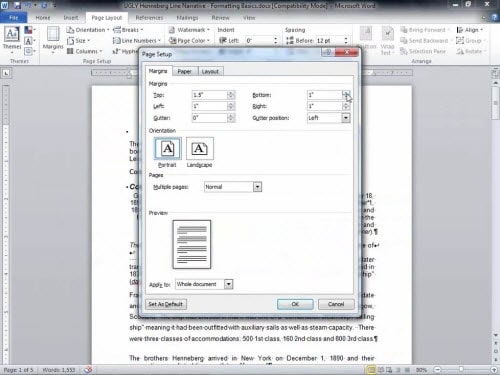Click the Indent Left field in ribbon
Screen dimensions: 500x375
(x=258, y=41)
